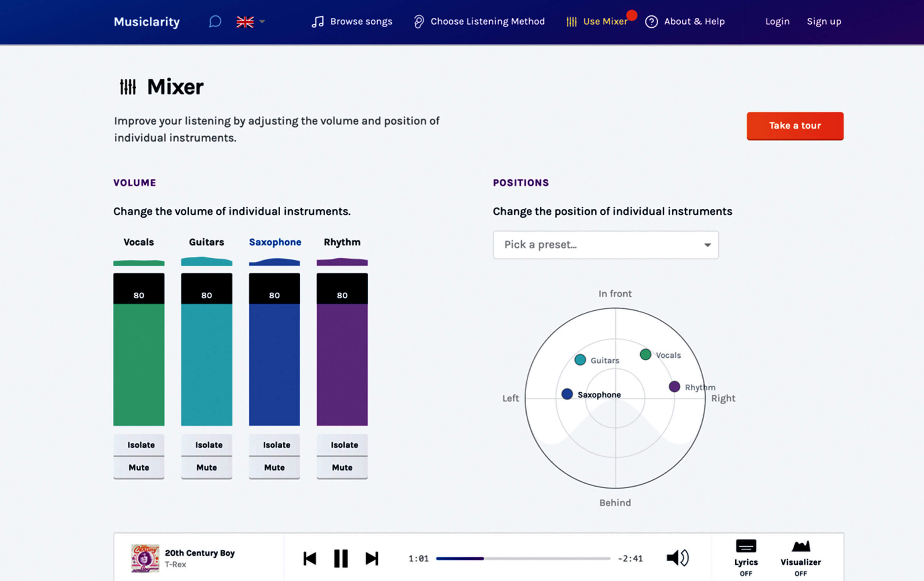Skip to the next track

coord(372,558)
